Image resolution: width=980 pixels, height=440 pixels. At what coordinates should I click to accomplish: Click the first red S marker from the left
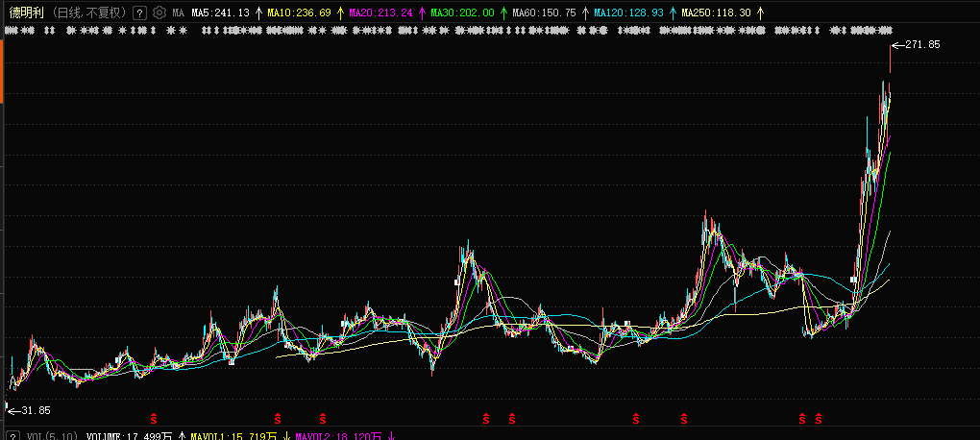click(x=154, y=418)
